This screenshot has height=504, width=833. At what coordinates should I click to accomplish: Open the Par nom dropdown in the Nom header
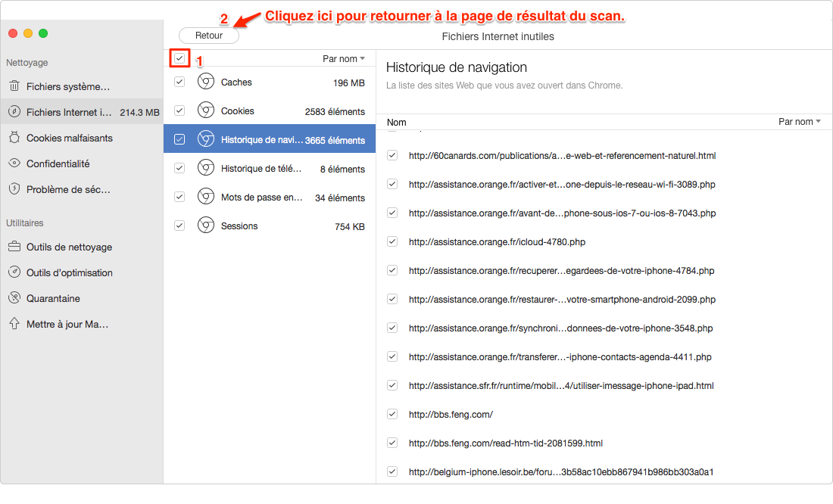click(x=800, y=122)
